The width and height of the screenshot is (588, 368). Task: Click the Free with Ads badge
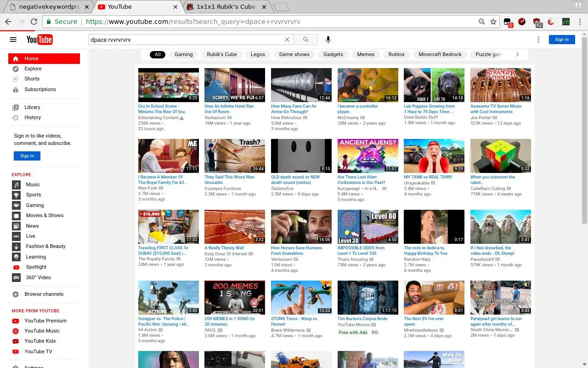pos(353,333)
